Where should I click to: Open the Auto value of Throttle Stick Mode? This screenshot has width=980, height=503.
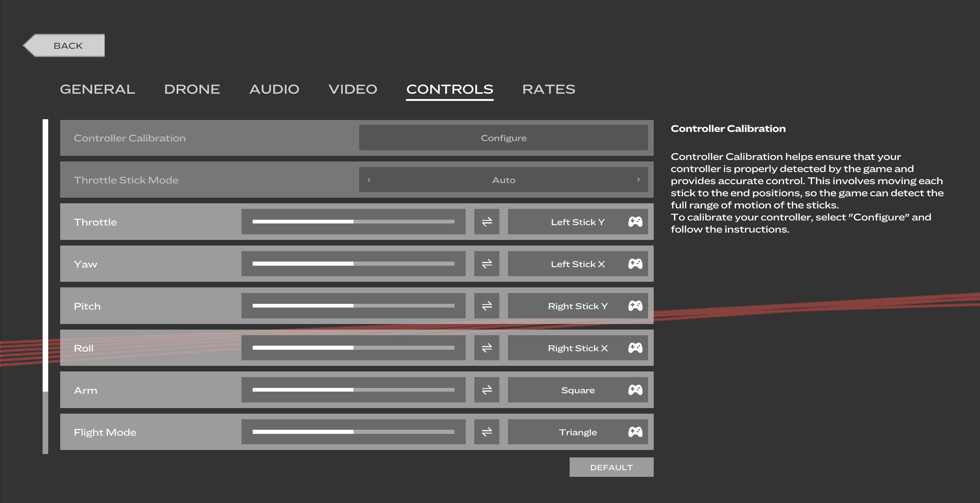503,180
